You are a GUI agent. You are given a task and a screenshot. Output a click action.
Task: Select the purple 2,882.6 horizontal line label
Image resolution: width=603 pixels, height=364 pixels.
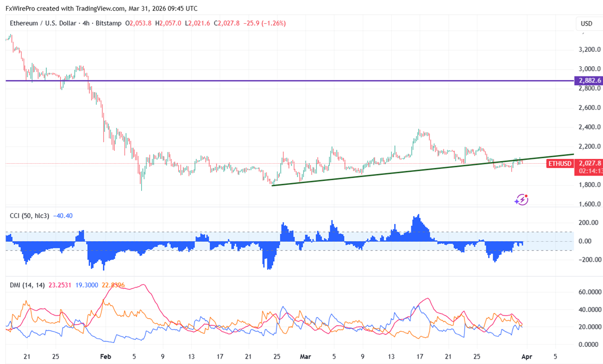coord(588,81)
